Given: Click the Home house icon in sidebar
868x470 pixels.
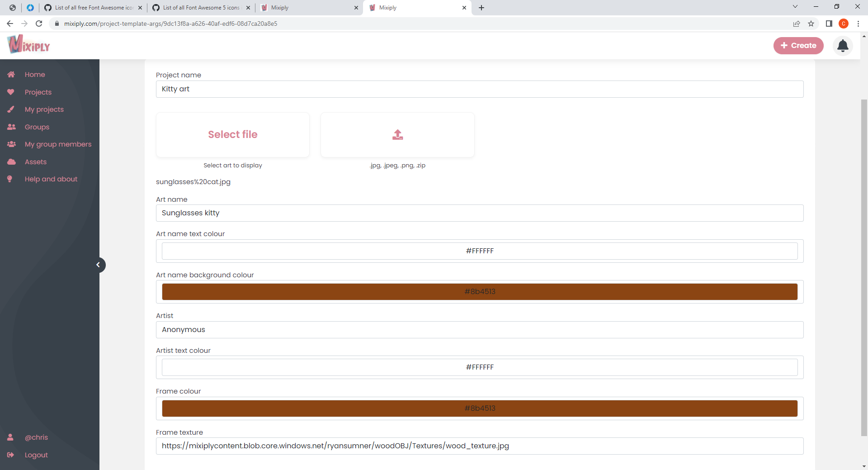Looking at the screenshot, I should 11,75.
